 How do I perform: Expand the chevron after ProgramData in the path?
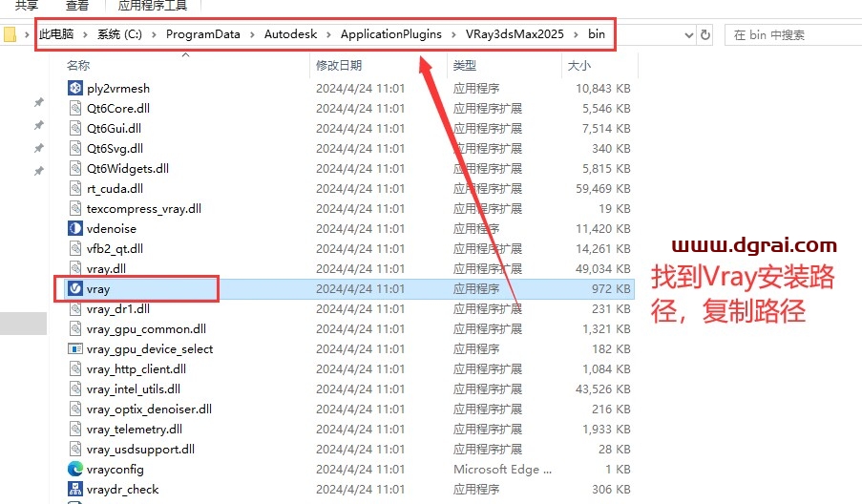252,34
